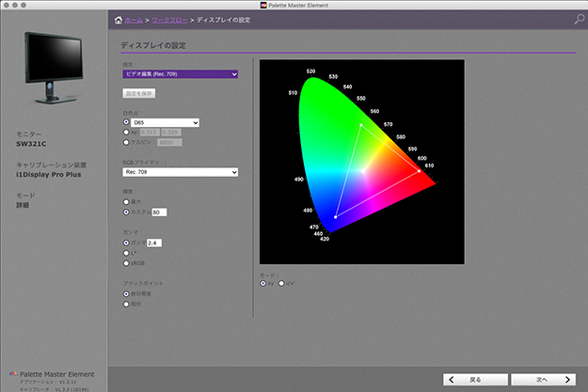The image size is (588, 392).
Task: Switch chart mode to u'v'
Action: point(281,282)
